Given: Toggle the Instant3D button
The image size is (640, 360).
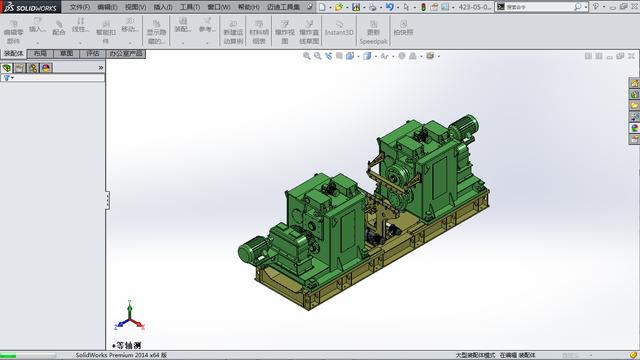Looking at the screenshot, I should pyautogui.click(x=339, y=29).
